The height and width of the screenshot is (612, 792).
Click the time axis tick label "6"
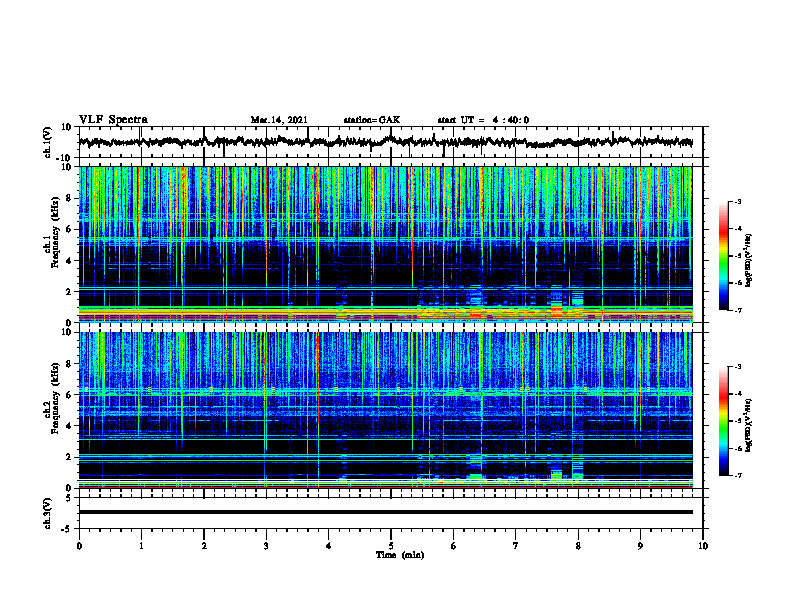click(454, 546)
